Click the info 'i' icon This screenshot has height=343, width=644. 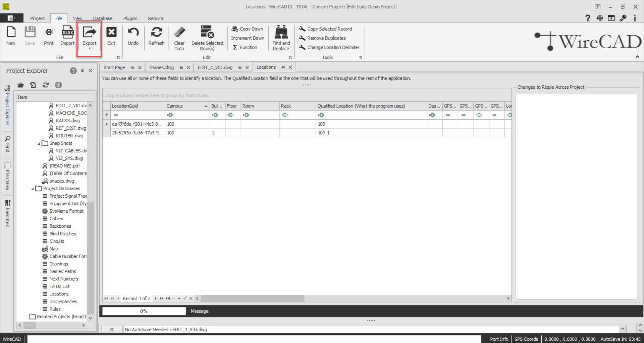635,18
